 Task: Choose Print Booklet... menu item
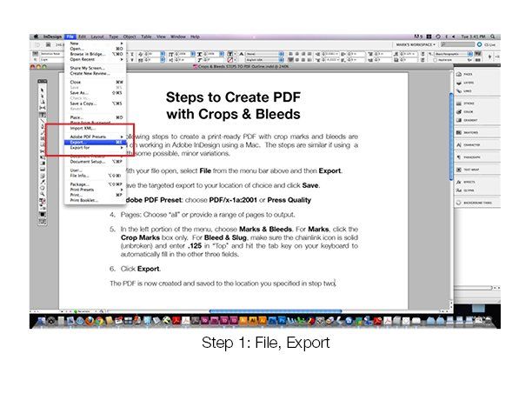coord(96,200)
